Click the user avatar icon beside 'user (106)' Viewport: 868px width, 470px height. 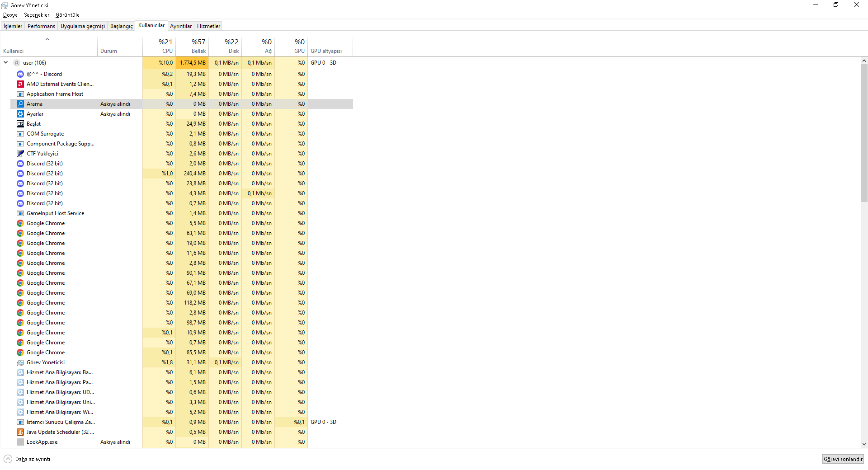[x=17, y=63]
